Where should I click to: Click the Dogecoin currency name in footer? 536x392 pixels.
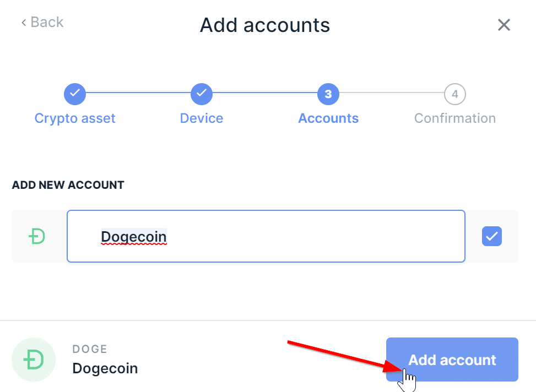(105, 368)
